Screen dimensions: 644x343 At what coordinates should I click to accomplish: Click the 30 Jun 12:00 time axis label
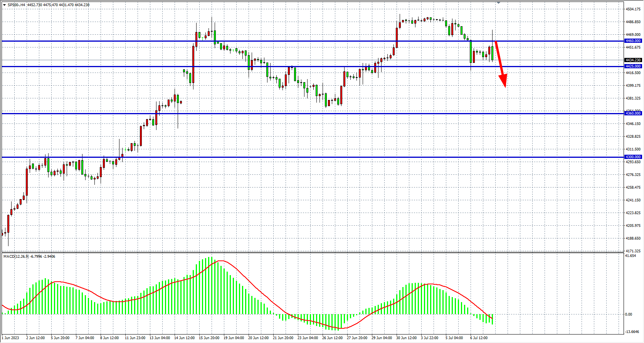tap(406, 338)
